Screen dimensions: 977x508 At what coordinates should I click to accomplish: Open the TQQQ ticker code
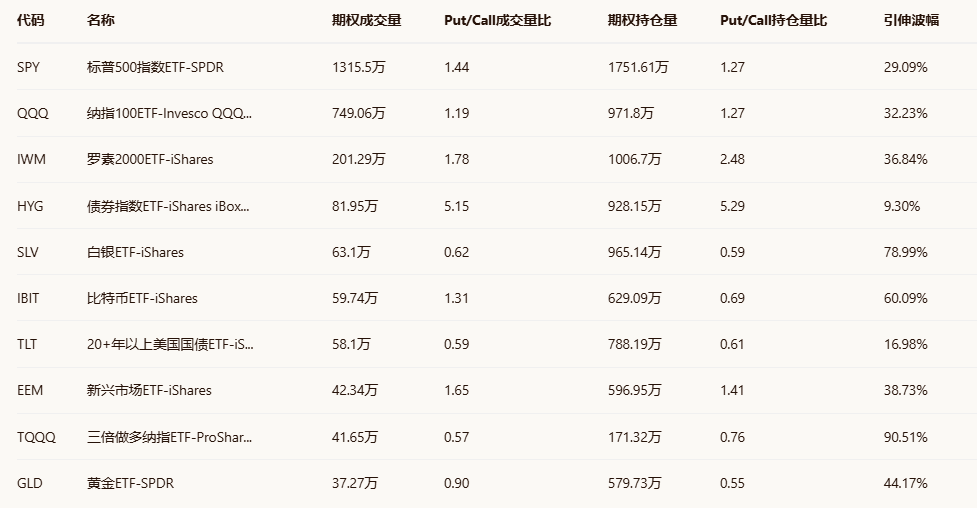coord(36,437)
